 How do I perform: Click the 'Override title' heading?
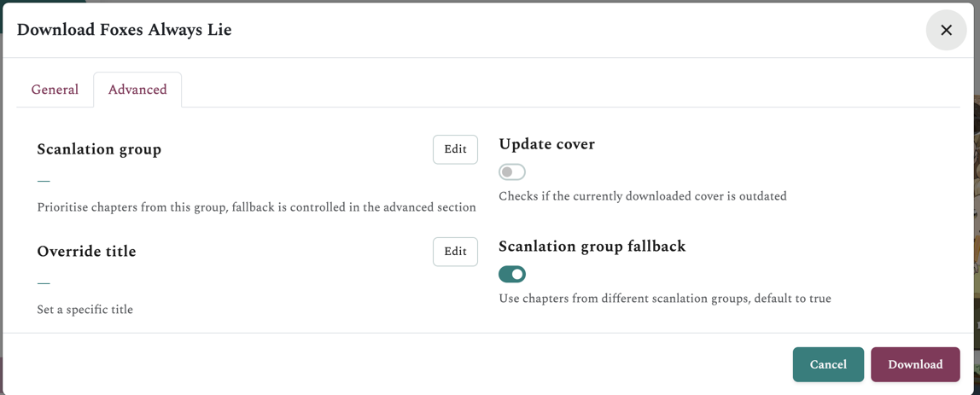(86, 252)
